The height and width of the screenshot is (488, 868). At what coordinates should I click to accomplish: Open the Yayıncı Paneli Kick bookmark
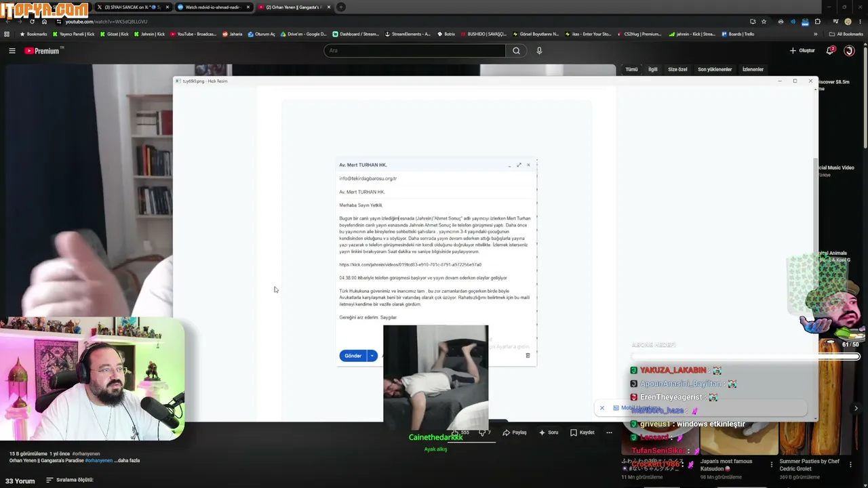point(74,34)
